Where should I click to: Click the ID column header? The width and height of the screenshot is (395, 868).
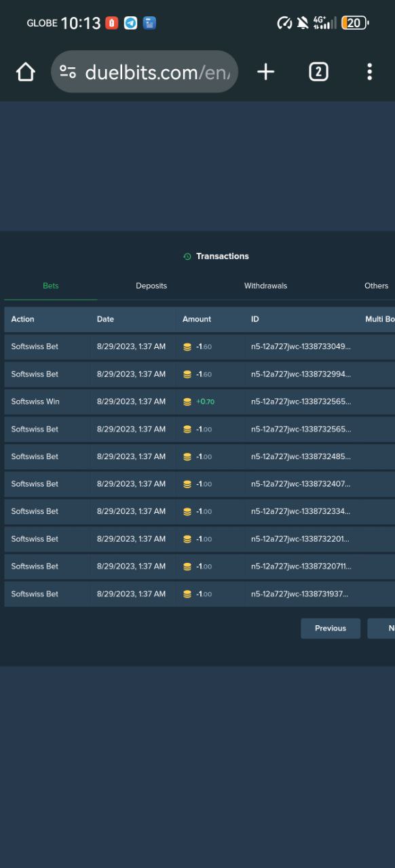click(255, 319)
